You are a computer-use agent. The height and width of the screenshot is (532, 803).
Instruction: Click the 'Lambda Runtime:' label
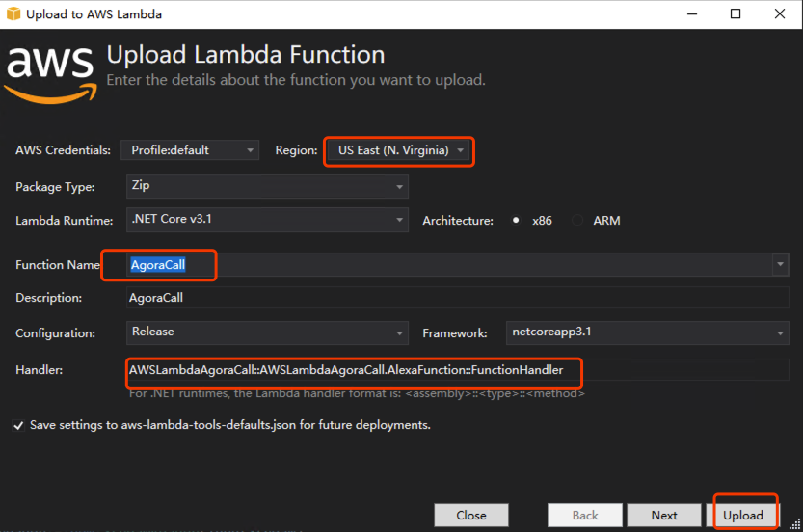(x=64, y=221)
